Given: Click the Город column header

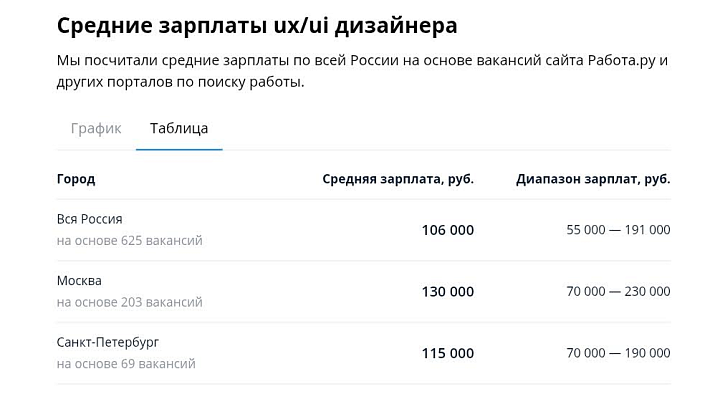Looking at the screenshot, I should [x=76, y=179].
